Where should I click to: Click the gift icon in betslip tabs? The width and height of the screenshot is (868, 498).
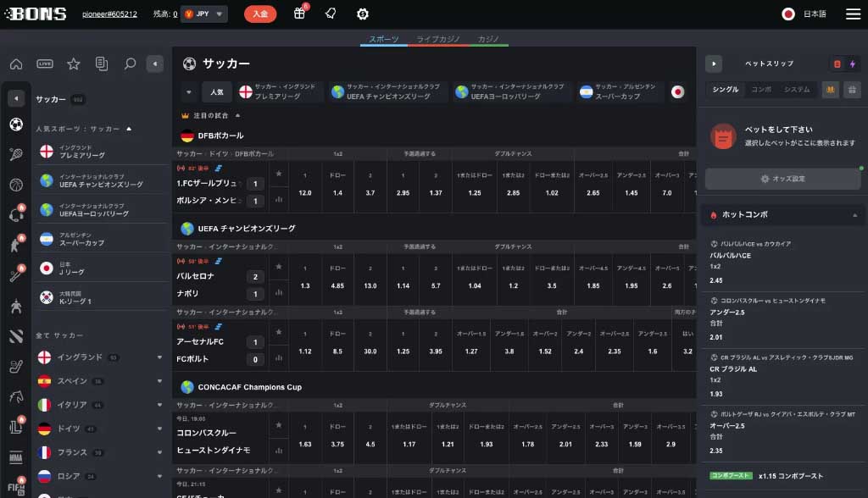click(852, 90)
